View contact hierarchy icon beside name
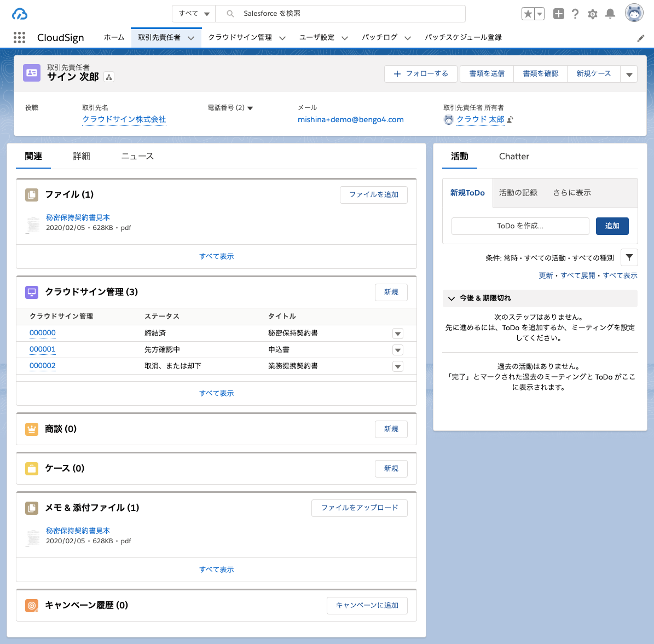 click(x=109, y=77)
